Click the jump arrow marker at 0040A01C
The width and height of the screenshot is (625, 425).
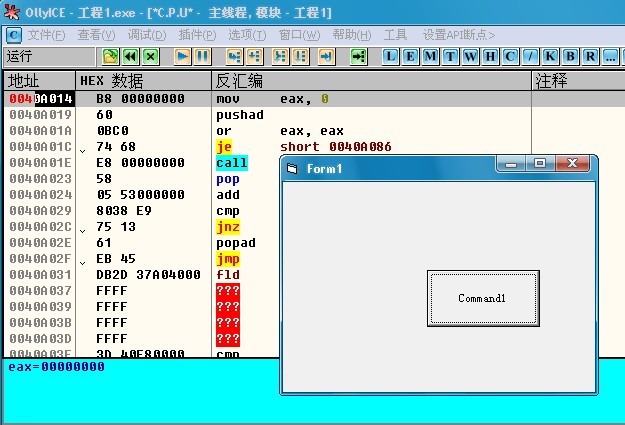83,151
